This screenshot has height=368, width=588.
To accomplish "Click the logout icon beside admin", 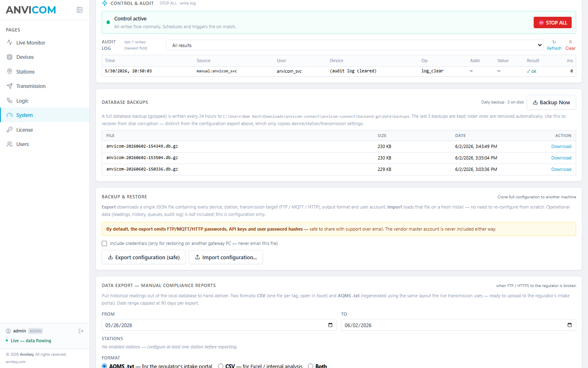I will pyautogui.click(x=81, y=331).
